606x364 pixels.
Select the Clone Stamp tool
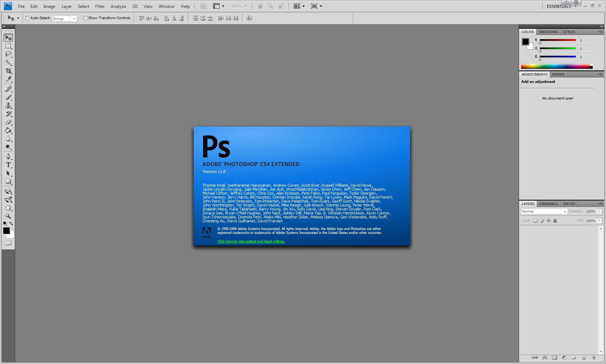click(8, 106)
